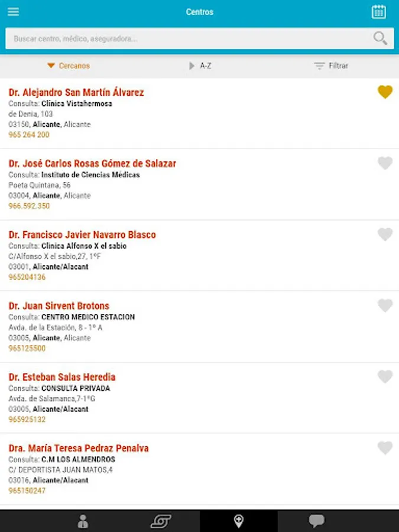Open the chat bubble messages tab
Image resolution: width=399 pixels, height=532 pixels.
[317, 521]
